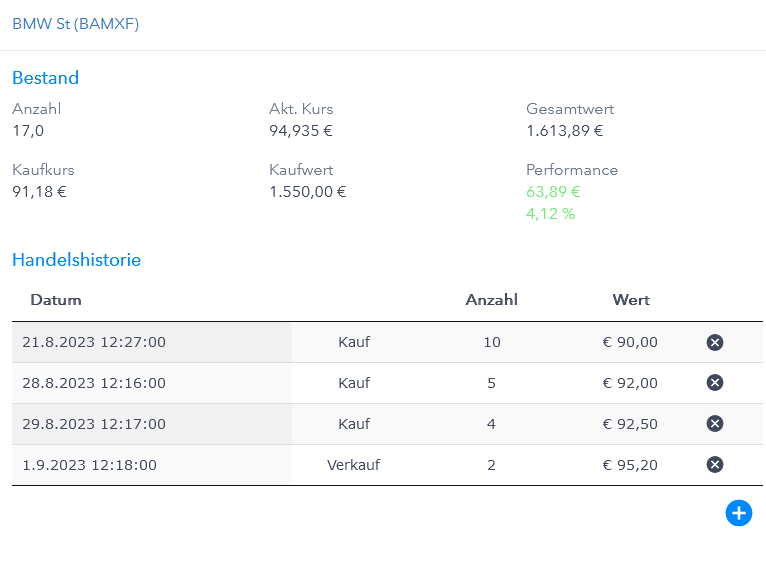Click the € 90,00 value
The image size is (766, 578).
click(x=630, y=342)
